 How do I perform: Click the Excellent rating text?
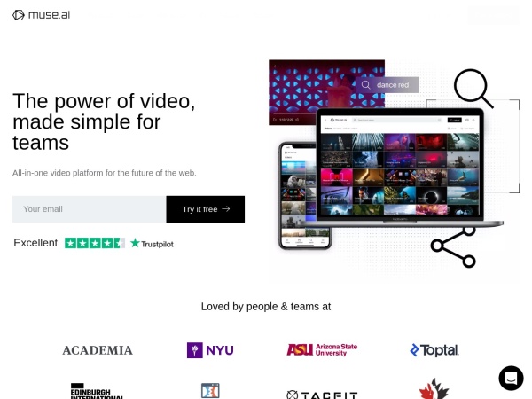click(35, 243)
